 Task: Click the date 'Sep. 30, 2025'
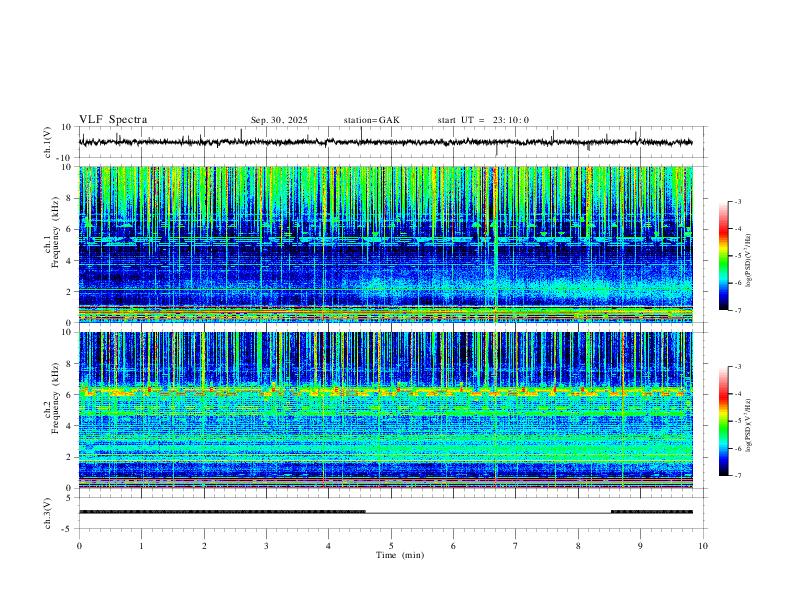click(x=279, y=120)
